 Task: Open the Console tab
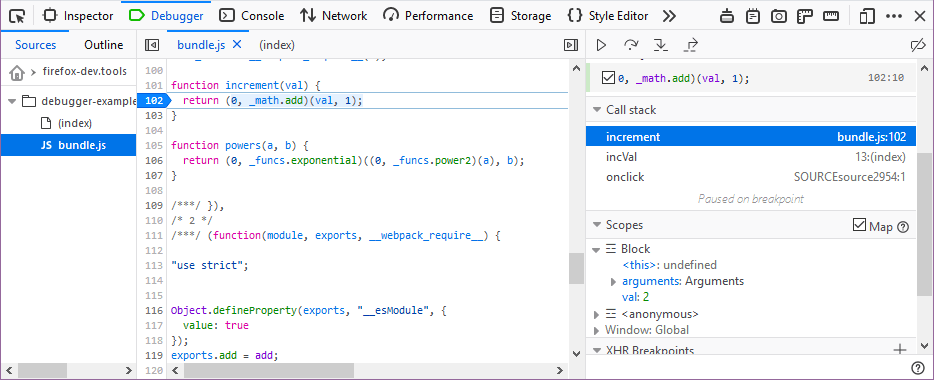(x=251, y=16)
